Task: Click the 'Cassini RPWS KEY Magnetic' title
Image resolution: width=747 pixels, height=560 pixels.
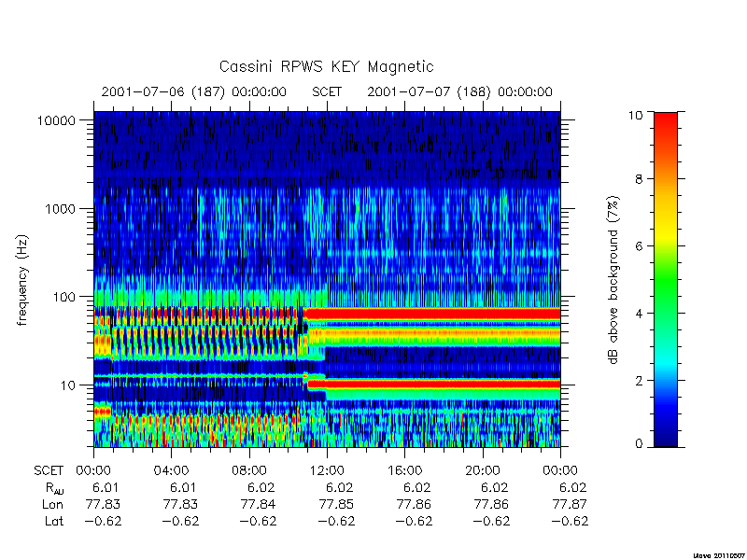Action: click(x=326, y=66)
